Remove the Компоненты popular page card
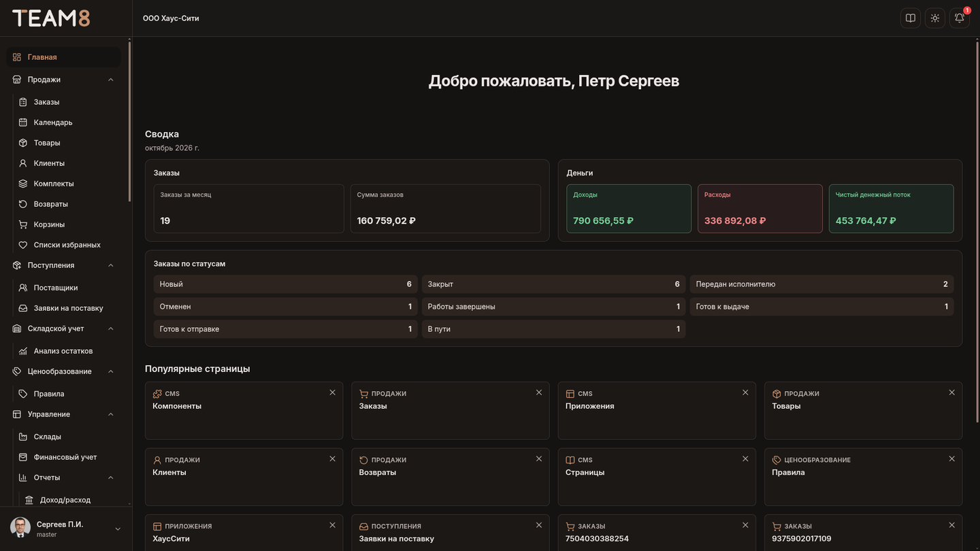This screenshot has height=551, width=980. click(x=333, y=393)
